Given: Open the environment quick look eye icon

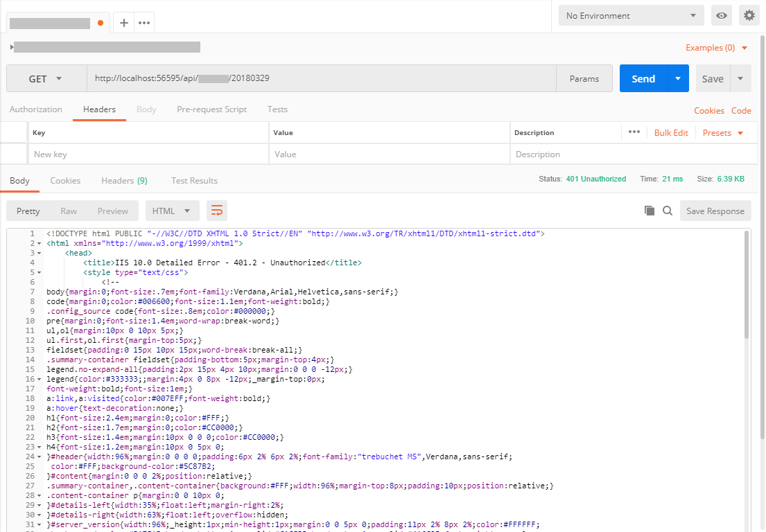Looking at the screenshot, I should tap(721, 15).
